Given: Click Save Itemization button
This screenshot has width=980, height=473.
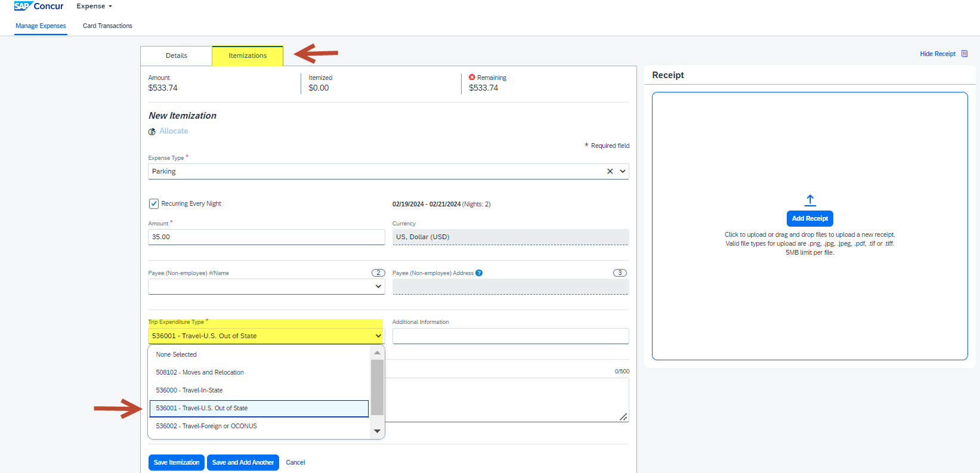Looking at the screenshot, I should (177, 462).
